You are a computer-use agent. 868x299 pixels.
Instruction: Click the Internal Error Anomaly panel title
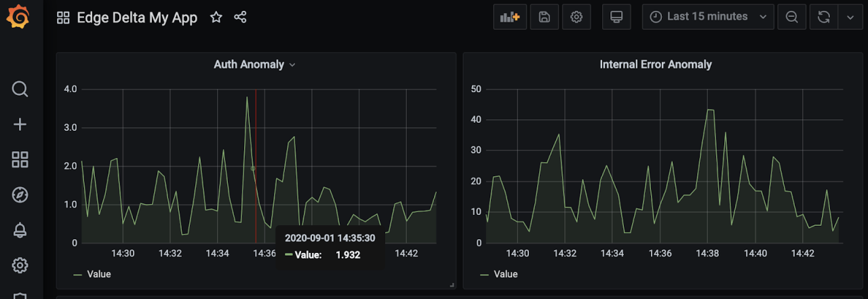655,64
